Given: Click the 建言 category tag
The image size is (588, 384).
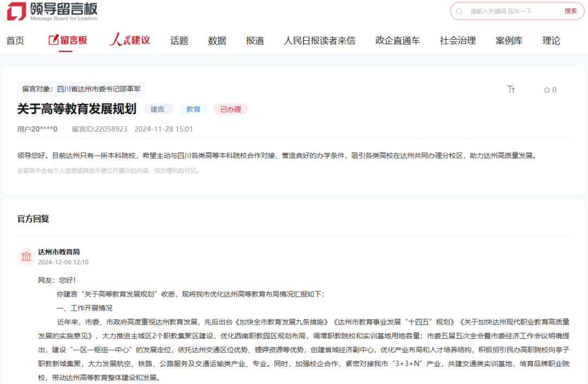Looking at the screenshot, I should 158,109.
